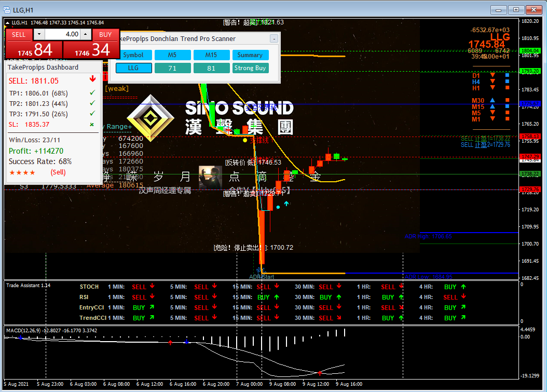Choose the LLG symbol in scanner
The image size is (547, 392).
coord(133,68)
